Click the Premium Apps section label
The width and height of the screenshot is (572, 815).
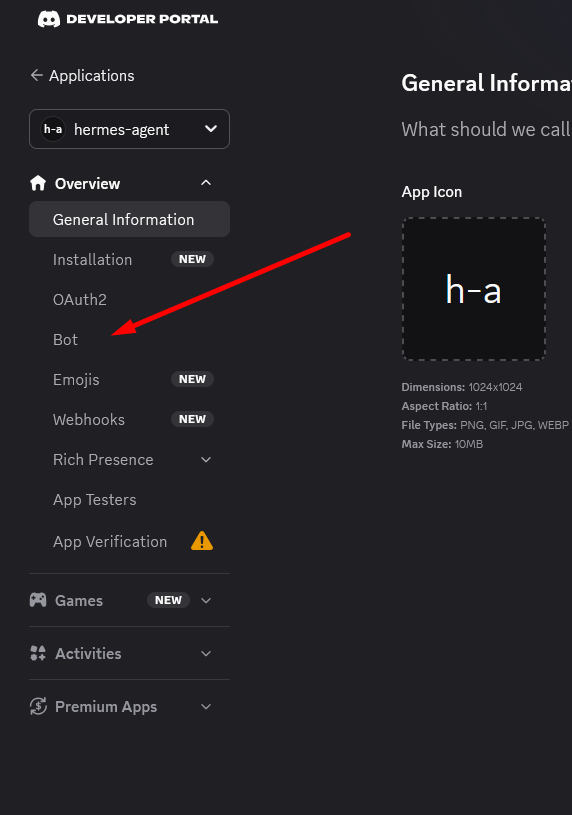tap(106, 706)
